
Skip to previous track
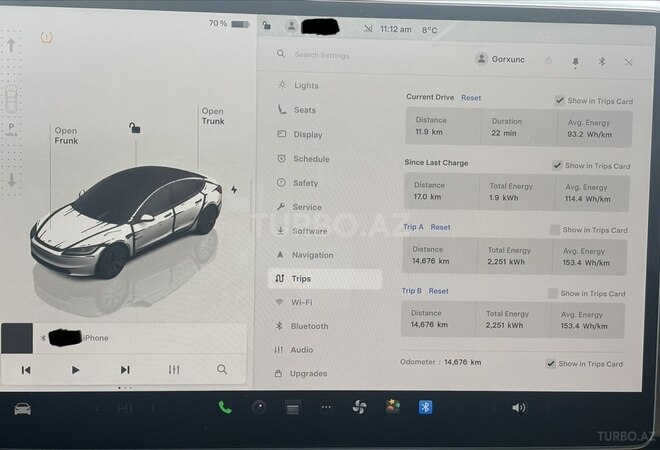(x=26, y=370)
